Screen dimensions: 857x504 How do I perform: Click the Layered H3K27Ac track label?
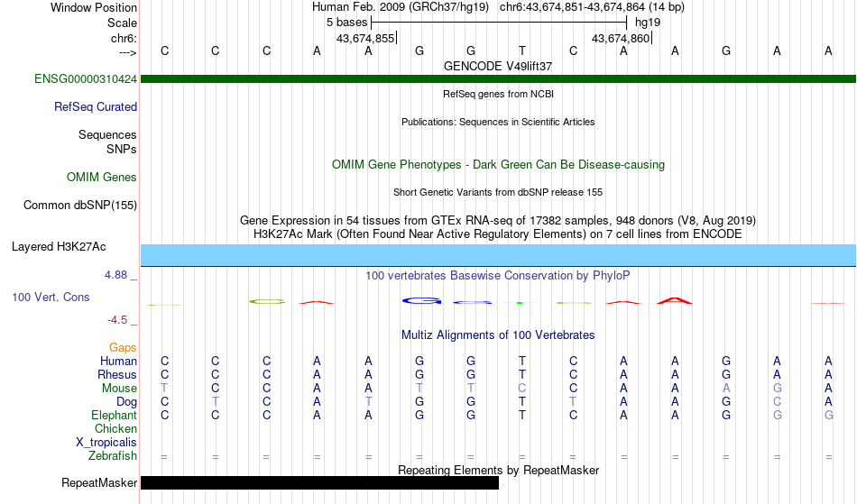59,247
